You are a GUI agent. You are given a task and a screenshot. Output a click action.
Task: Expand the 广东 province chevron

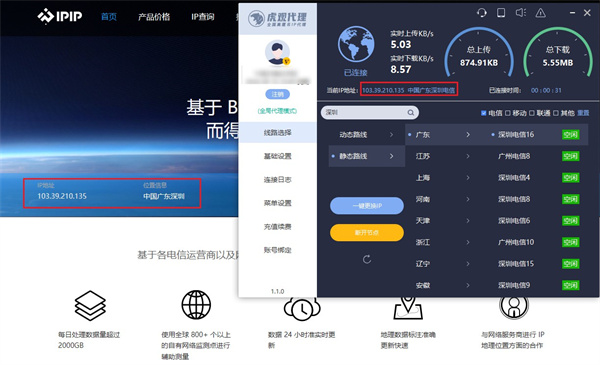point(468,135)
